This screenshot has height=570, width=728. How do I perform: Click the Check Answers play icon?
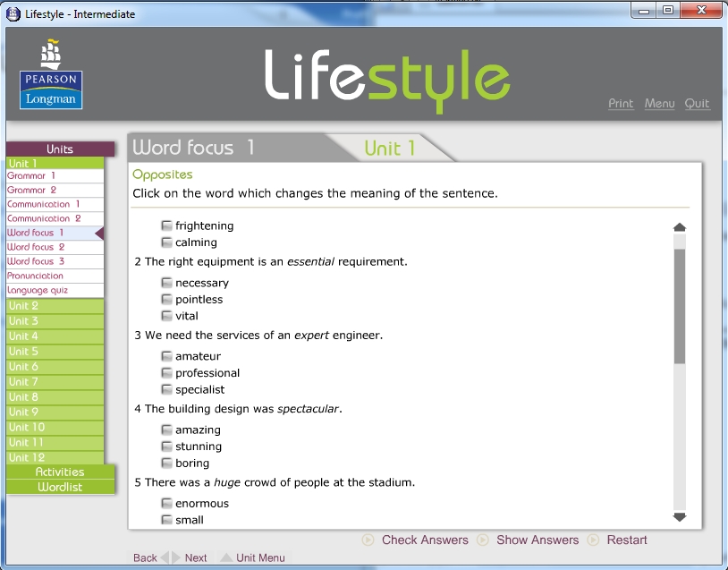pos(368,540)
